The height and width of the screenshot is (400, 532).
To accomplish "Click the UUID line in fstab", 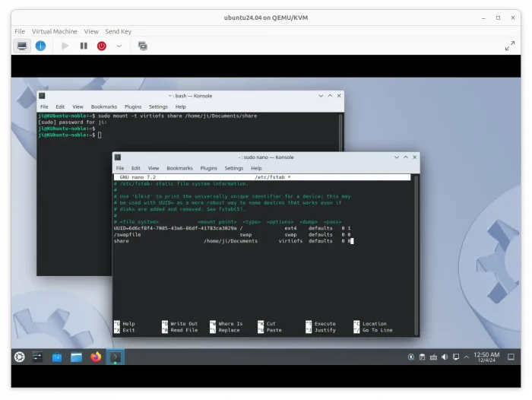I will click(232, 228).
